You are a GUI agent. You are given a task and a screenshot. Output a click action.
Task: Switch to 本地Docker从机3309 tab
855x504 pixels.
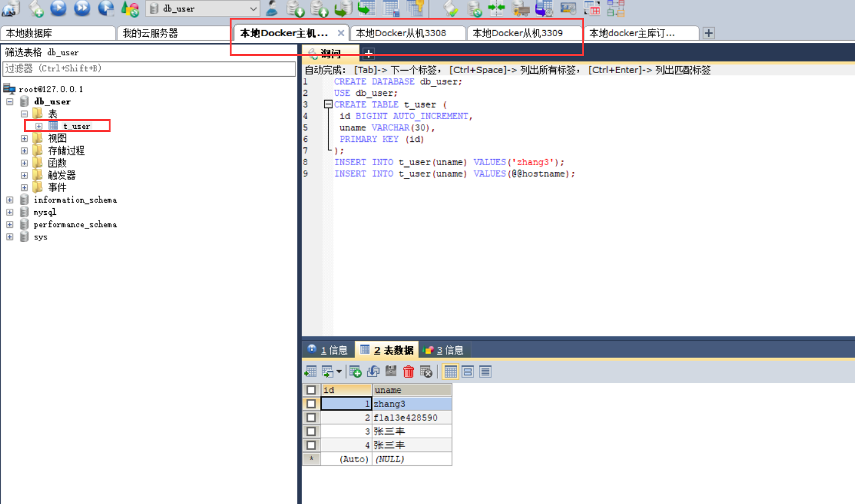(525, 33)
